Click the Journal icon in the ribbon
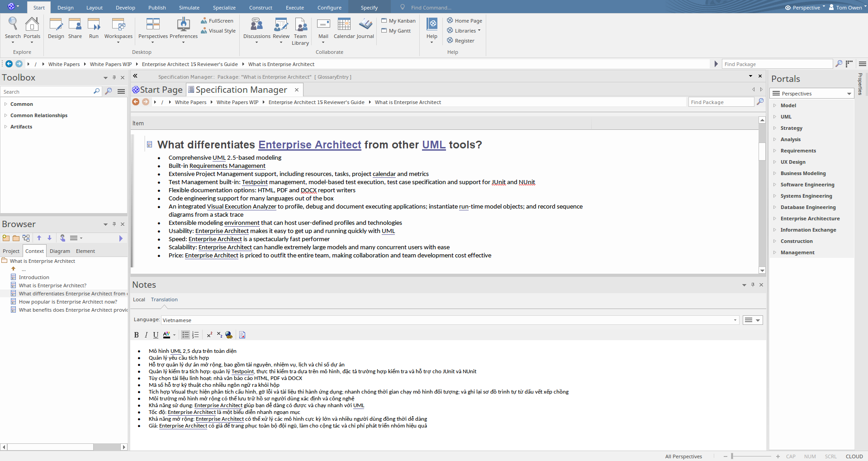 point(365,28)
